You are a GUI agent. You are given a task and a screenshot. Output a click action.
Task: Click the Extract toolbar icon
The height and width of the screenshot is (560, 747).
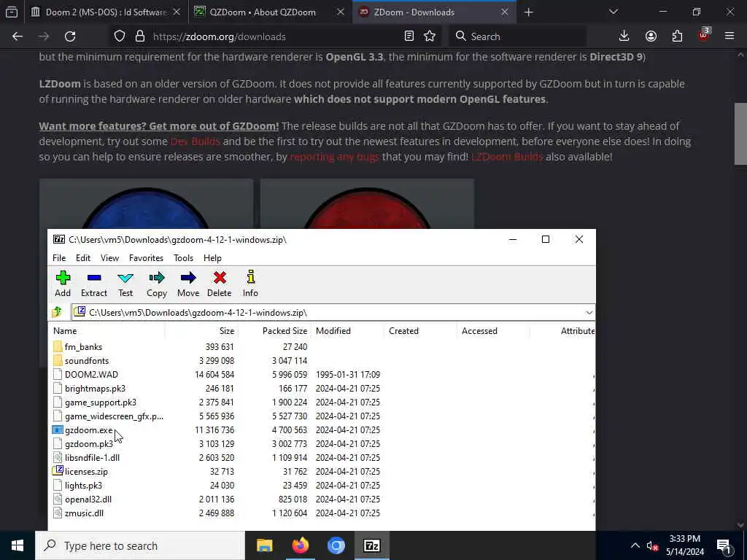[x=94, y=284]
